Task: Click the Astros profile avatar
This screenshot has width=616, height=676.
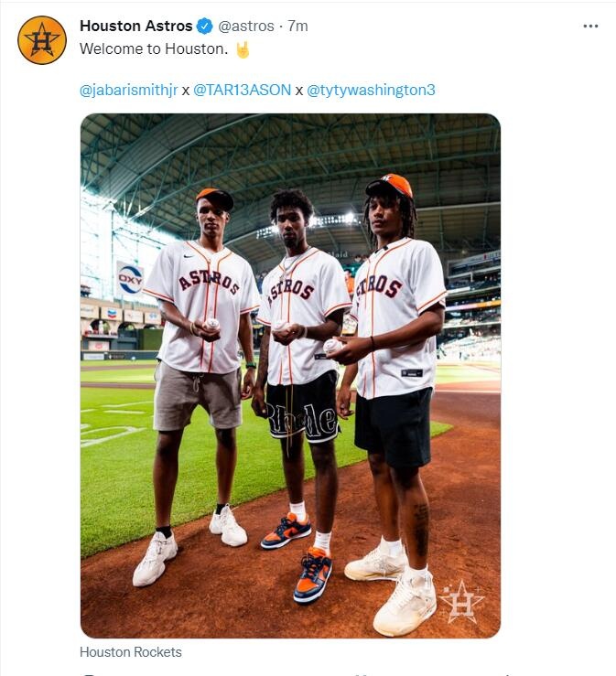Action: click(42, 40)
